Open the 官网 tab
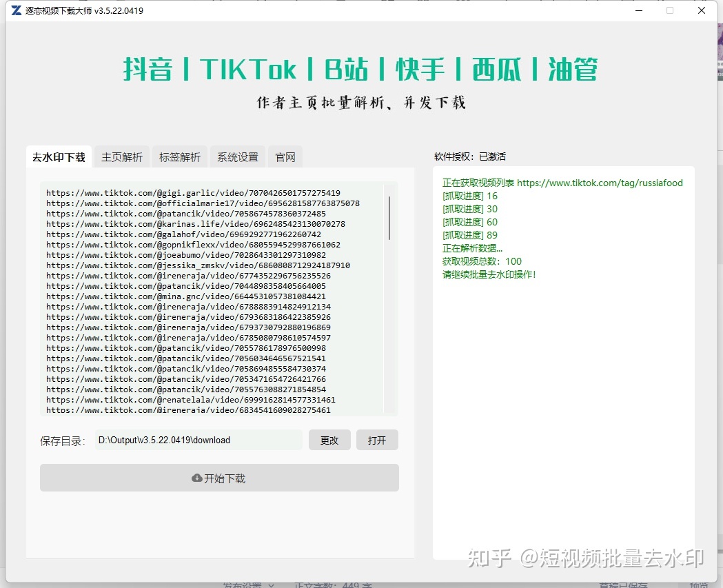This screenshot has height=588, width=723. [x=285, y=157]
